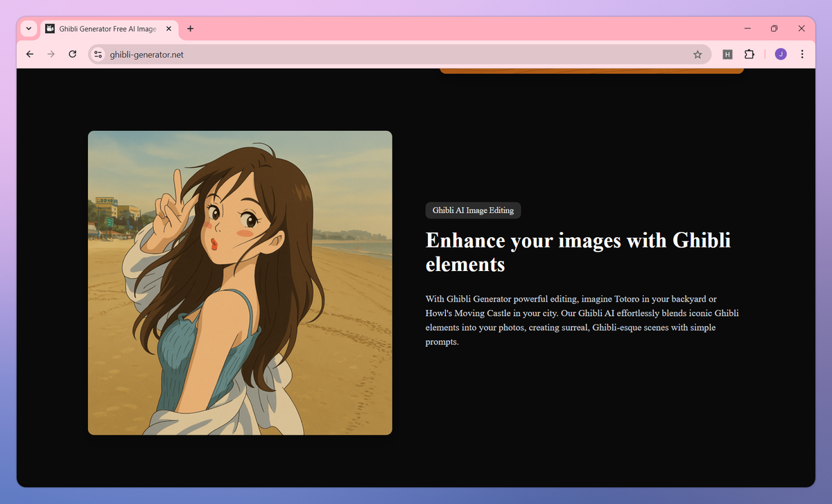Click the Ghibli-style beach girl image

coord(240,283)
